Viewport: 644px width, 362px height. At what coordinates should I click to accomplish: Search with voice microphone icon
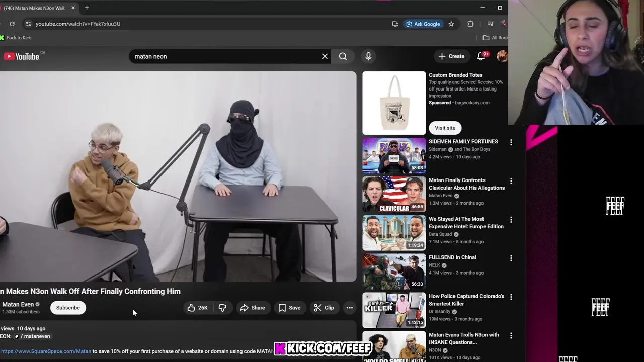click(368, 56)
